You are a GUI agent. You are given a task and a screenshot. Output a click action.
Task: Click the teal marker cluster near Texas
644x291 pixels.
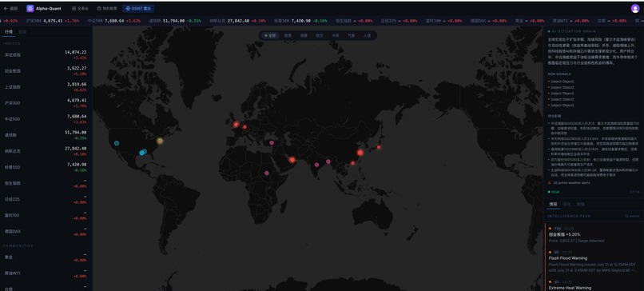[143, 152]
